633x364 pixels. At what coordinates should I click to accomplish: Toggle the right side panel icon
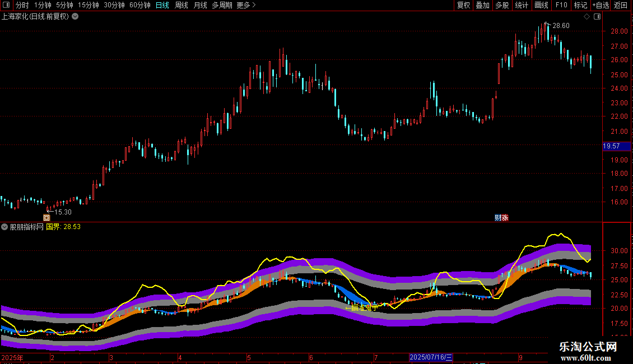click(597, 17)
